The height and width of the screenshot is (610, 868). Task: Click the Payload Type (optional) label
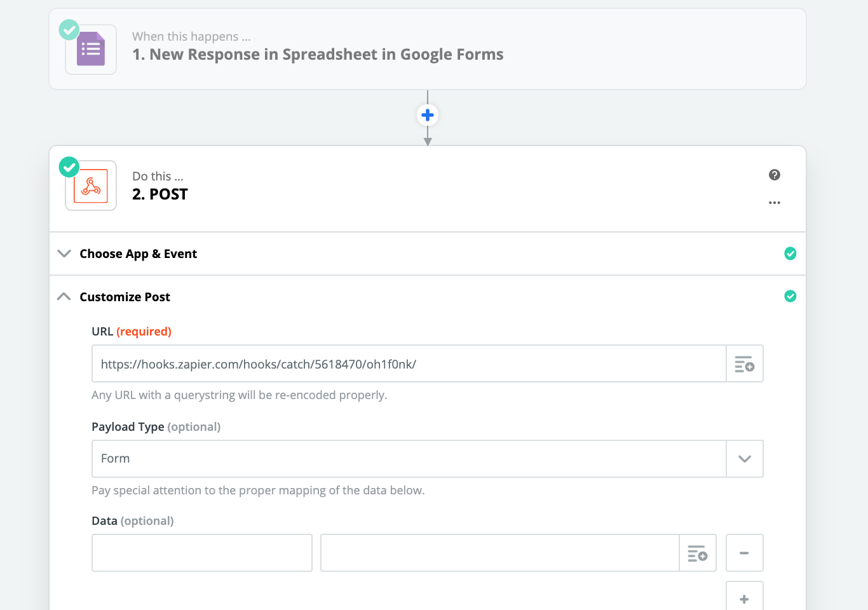click(156, 427)
